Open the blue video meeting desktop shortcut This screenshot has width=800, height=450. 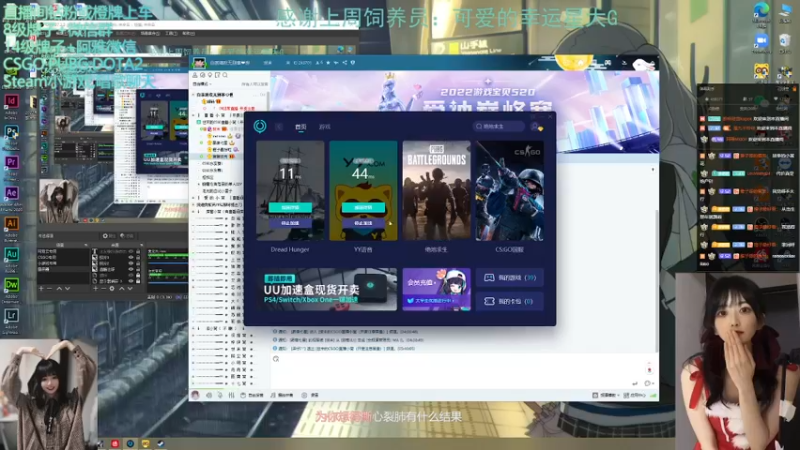click(761, 41)
